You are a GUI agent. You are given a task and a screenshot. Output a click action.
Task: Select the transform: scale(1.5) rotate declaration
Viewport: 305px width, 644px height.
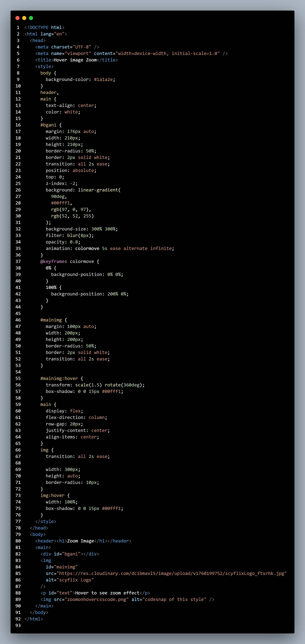(95, 385)
